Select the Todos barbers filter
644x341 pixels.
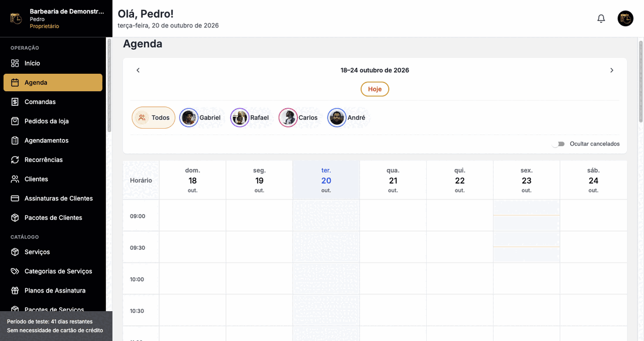(153, 118)
